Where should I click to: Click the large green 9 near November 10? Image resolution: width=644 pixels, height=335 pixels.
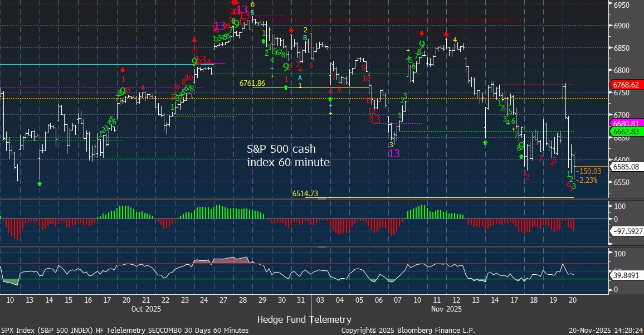pyautogui.click(x=422, y=45)
